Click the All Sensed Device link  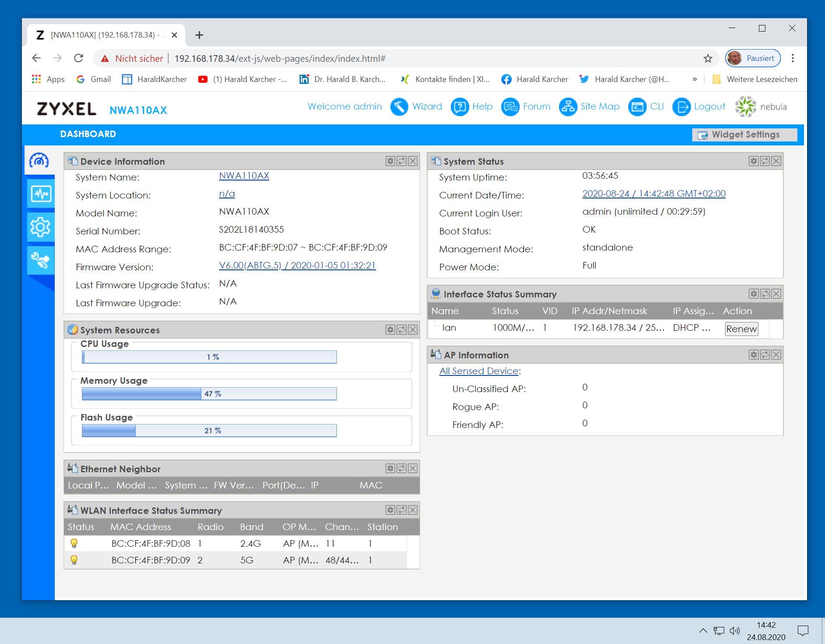coord(479,371)
